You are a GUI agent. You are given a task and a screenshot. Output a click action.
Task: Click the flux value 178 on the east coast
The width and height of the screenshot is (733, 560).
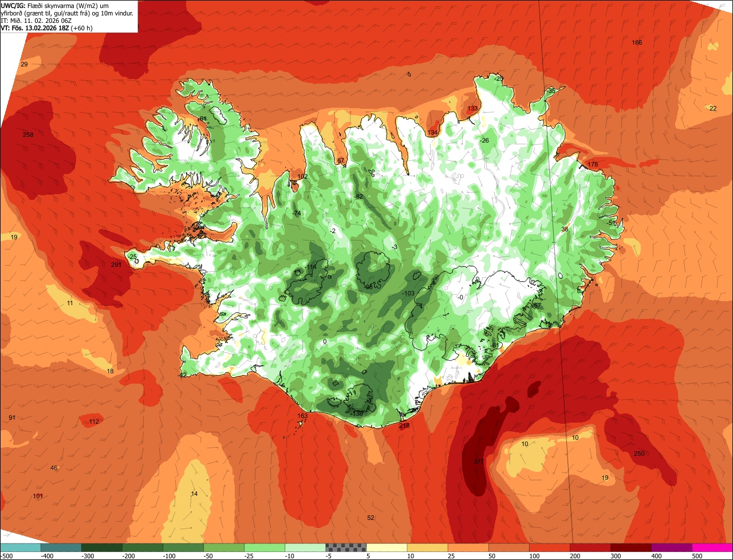593,164
